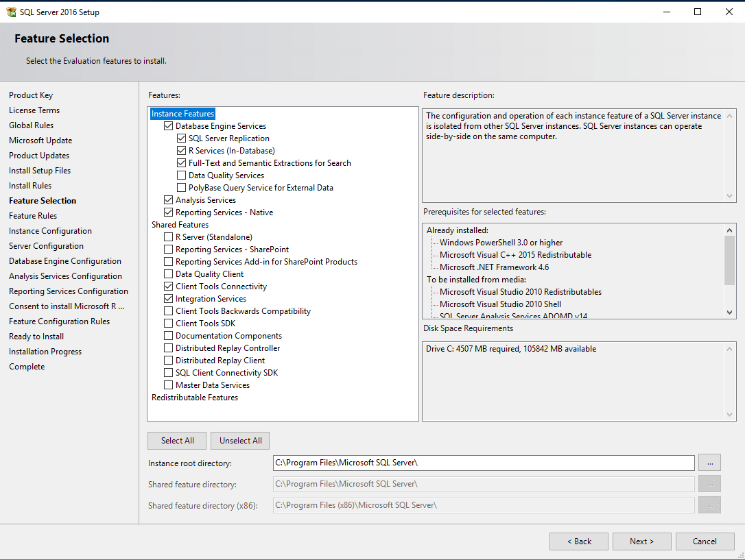
Task: Check Reporting Services Add-in for SharePoint Products
Action: [x=168, y=262]
